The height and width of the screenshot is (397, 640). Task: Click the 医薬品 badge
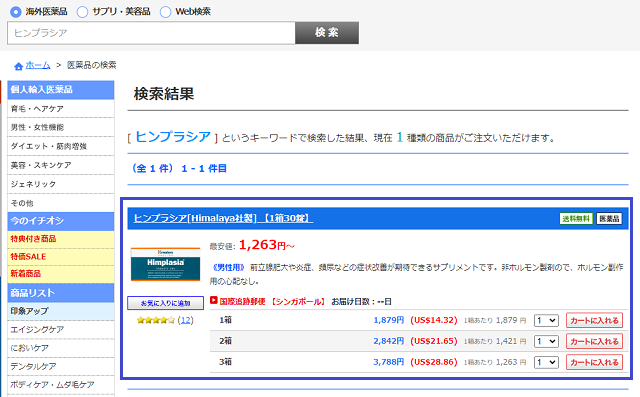[609, 219]
